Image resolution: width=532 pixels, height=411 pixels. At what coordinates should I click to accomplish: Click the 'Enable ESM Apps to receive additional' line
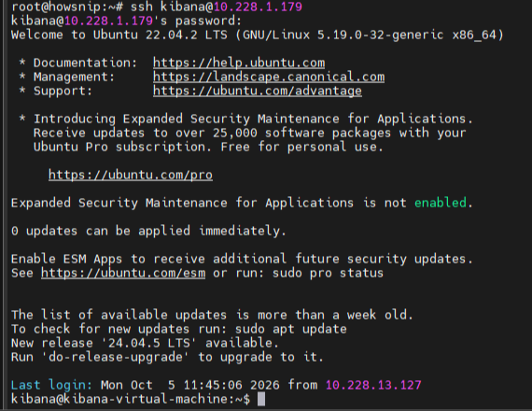pyautogui.click(x=242, y=259)
